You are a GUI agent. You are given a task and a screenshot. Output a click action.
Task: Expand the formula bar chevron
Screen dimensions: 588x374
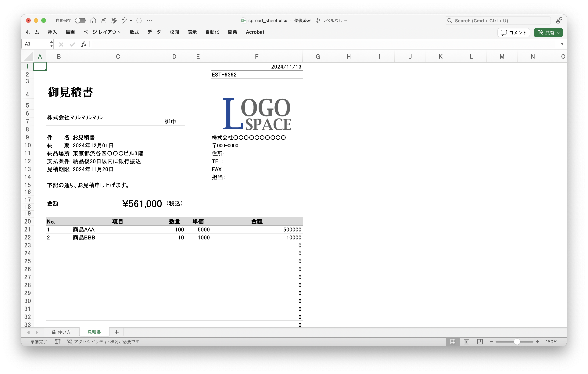pyautogui.click(x=562, y=44)
